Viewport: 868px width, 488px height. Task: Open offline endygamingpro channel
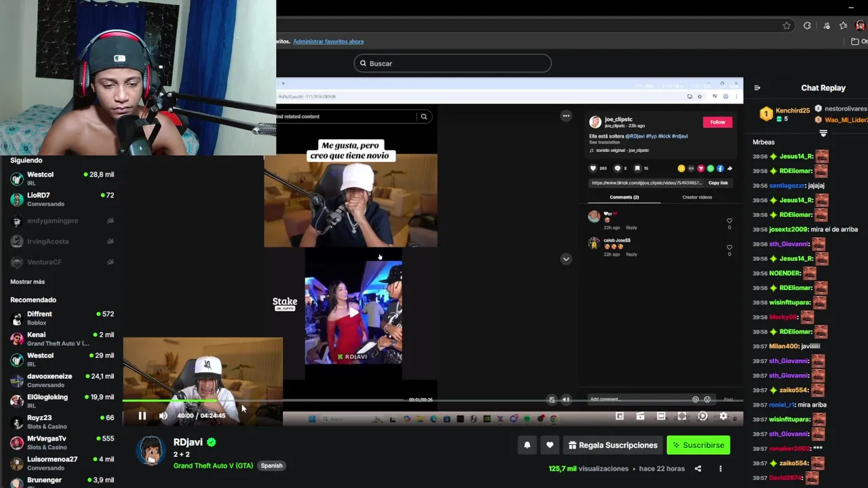[x=62, y=221]
